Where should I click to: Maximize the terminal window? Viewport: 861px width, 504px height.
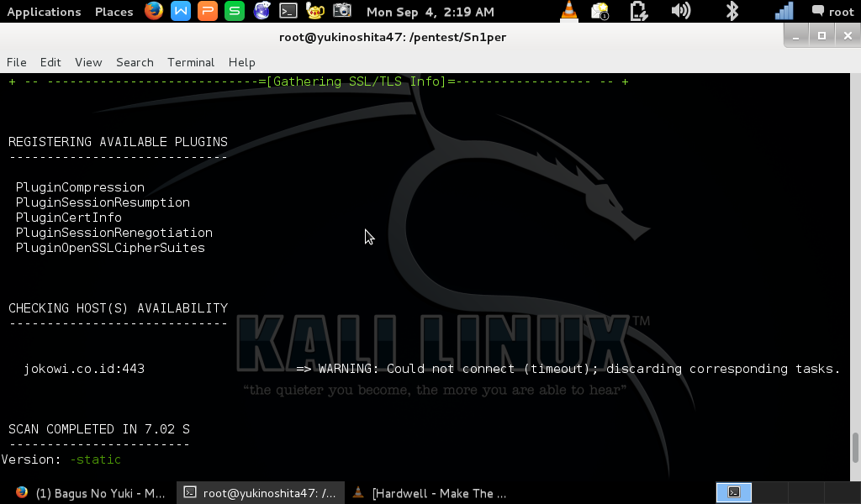click(822, 36)
